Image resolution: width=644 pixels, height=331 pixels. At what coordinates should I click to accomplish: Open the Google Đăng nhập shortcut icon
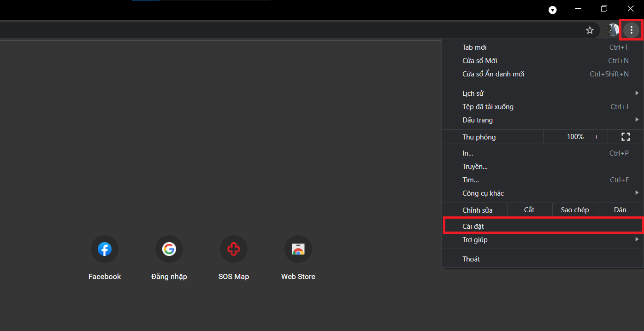tap(169, 249)
